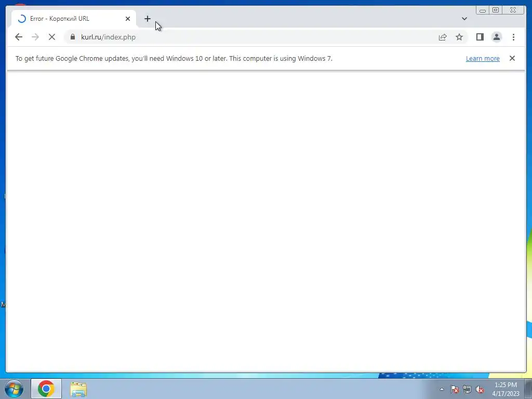532x399 pixels.
Task: Click the Windows 7 update notice text
Action: click(x=174, y=58)
